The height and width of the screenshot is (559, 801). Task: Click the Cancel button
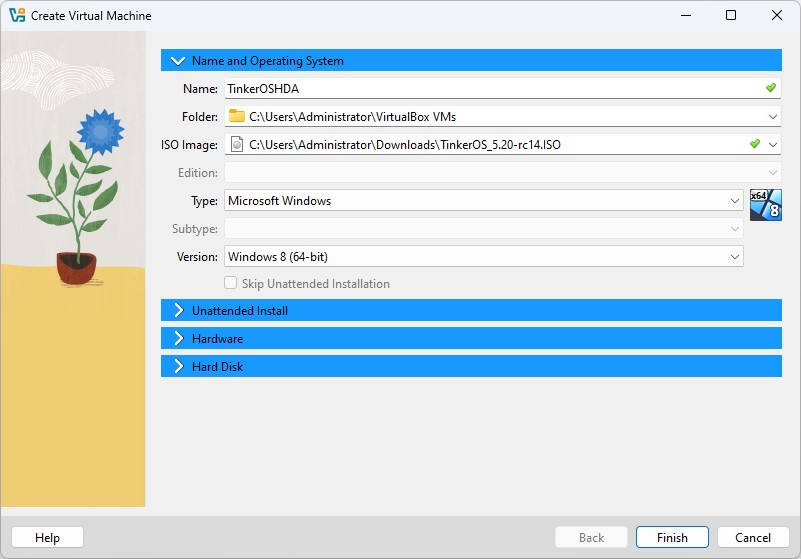pos(753,538)
